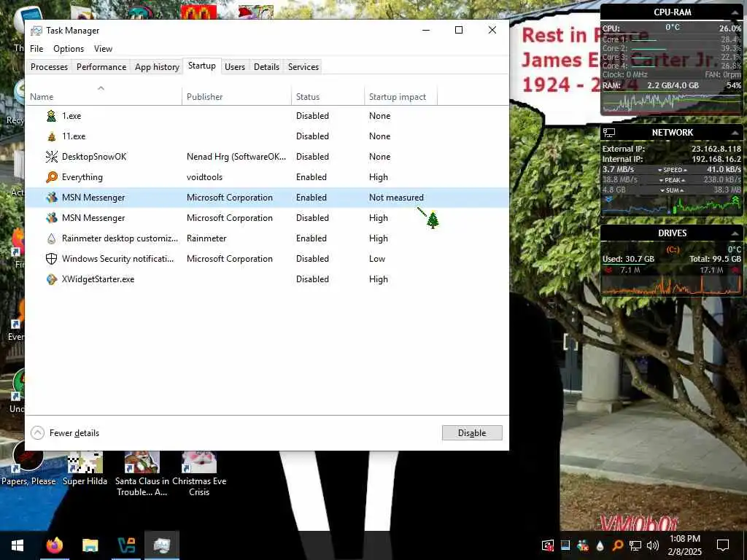The width and height of the screenshot is (747, 560).
Task: Select the Nenad Hrg publisher text
Action: [x=236, y=157]
